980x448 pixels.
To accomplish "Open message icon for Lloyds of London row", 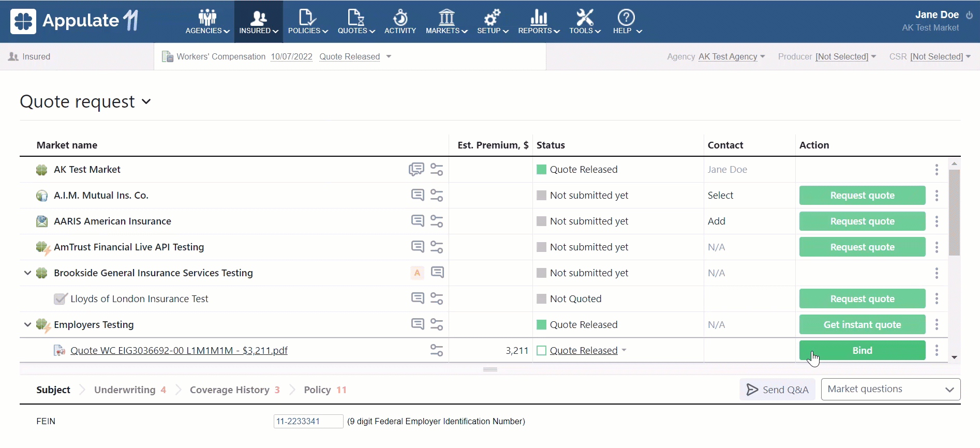I will point(418,298).
